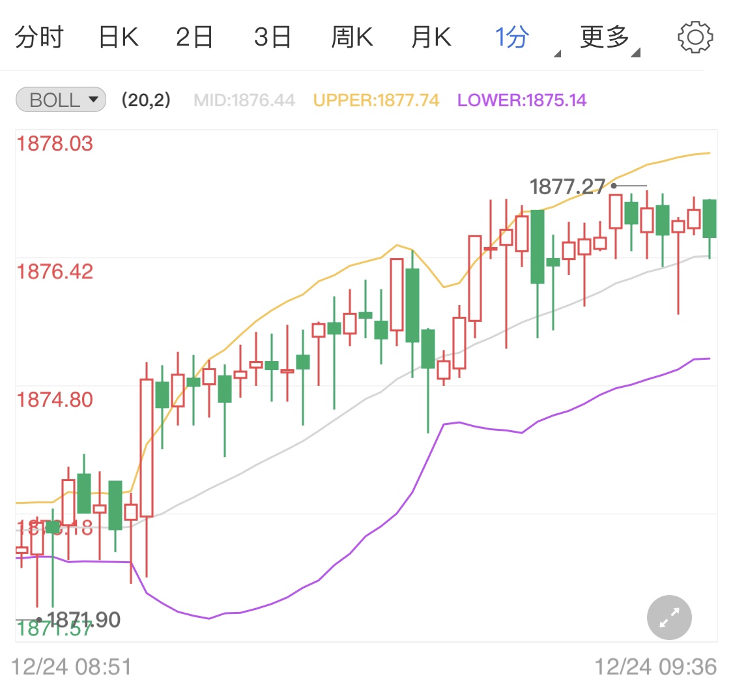
Task: Select the 2日 two-day tab
Action: 194,37
